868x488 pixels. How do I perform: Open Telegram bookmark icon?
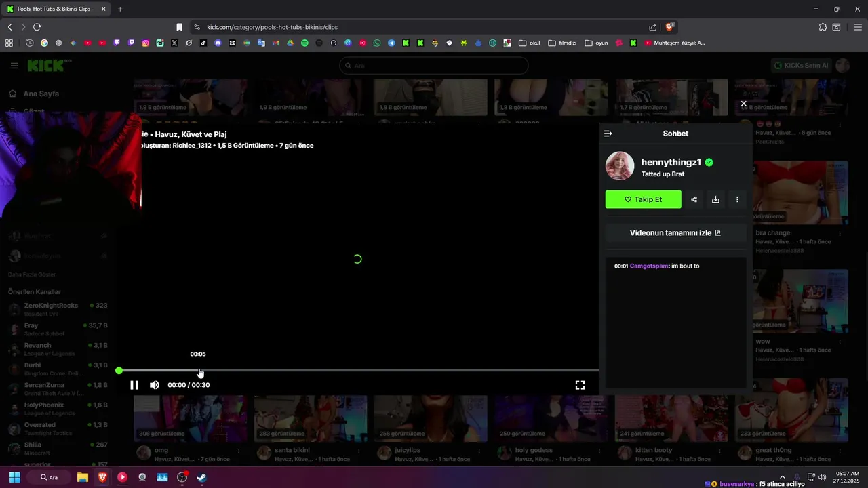(x=391, y=43)
